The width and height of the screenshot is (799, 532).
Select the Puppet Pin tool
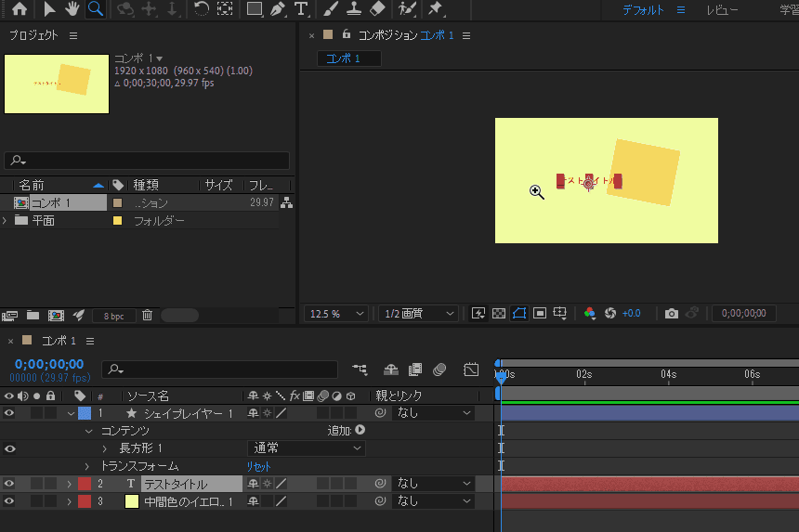coord(435,8)
